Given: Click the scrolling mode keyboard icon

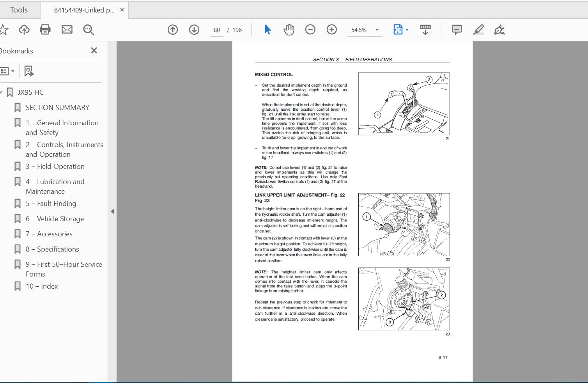Looking at the screenshot, I should tap(425, 30).
